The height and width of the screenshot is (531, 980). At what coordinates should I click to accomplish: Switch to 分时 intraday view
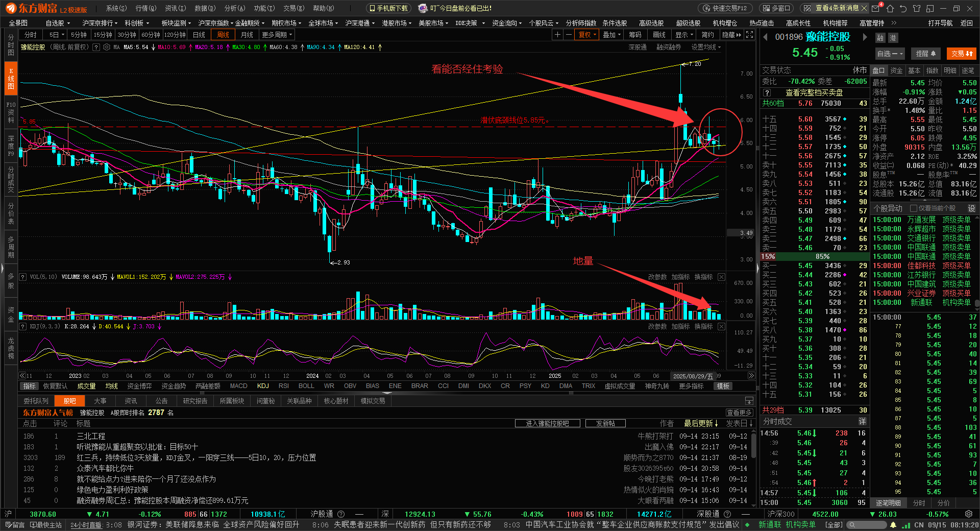coord(31,35)
